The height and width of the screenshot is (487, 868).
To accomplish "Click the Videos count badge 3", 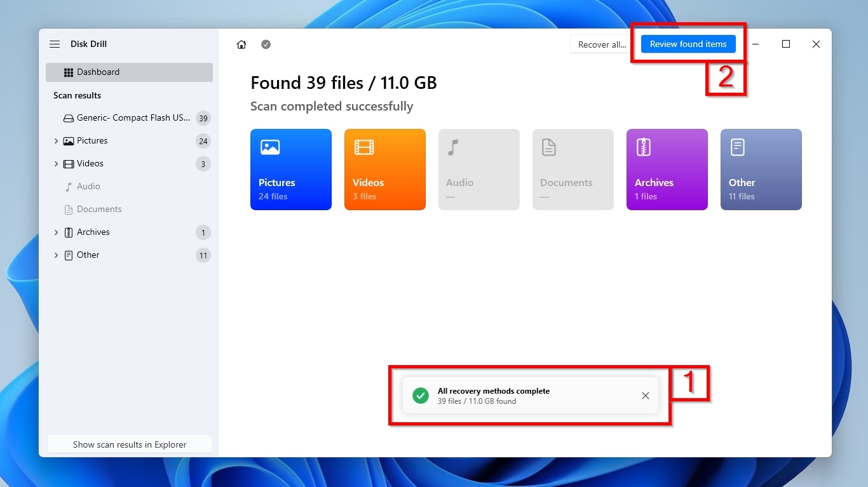I will [x=203, y=164].
